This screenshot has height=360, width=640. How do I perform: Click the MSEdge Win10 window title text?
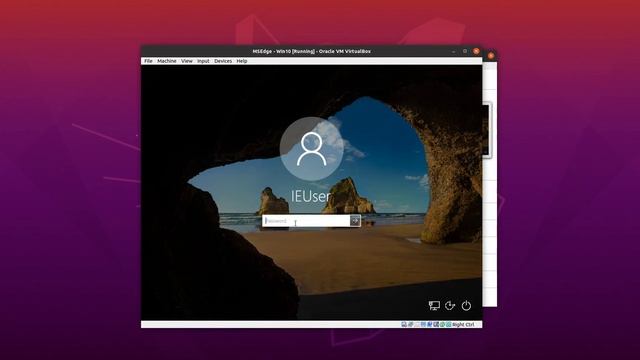(x=311, y=51)
